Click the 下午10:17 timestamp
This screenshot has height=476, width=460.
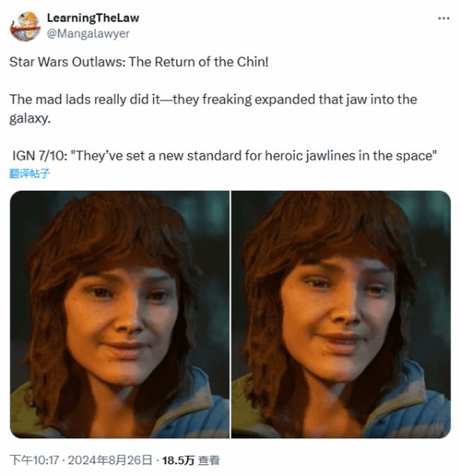coord(34,460)
